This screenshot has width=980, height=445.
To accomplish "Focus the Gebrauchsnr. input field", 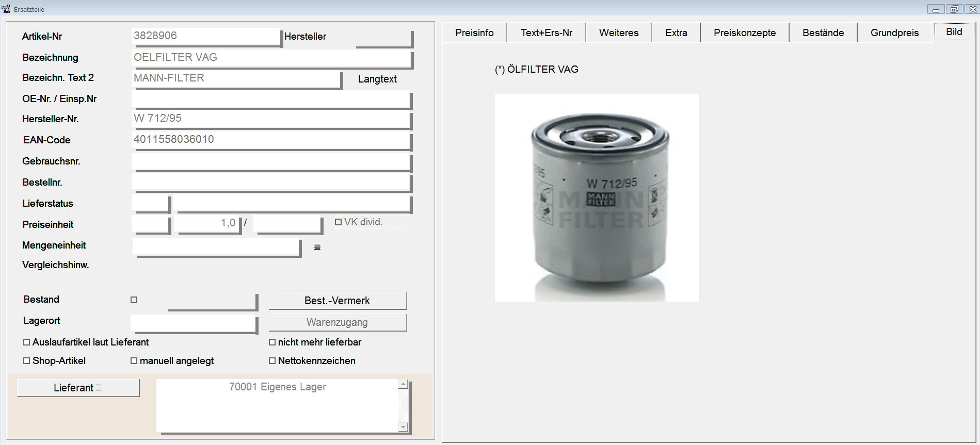I will [x=271, y=162].
